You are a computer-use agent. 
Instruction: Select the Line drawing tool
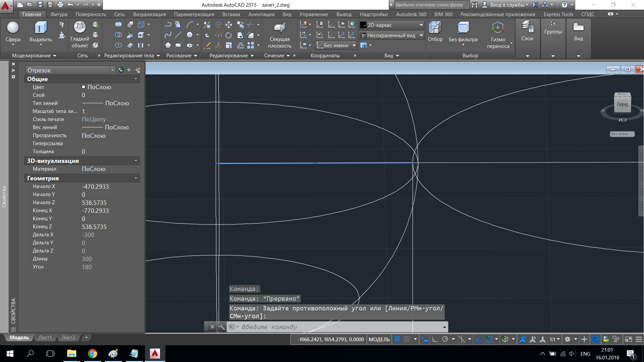(178, 35)
